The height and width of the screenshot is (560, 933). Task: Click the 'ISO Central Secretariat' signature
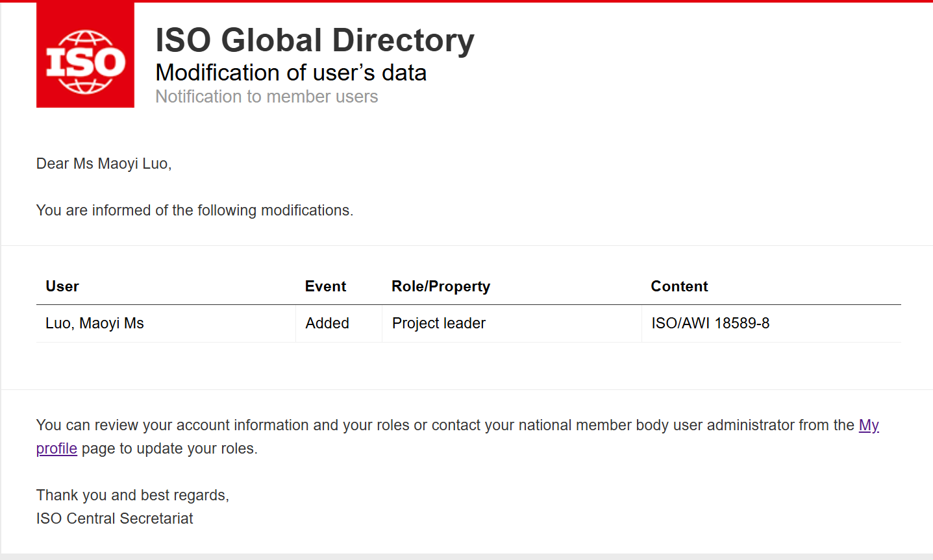click(115, 518)
